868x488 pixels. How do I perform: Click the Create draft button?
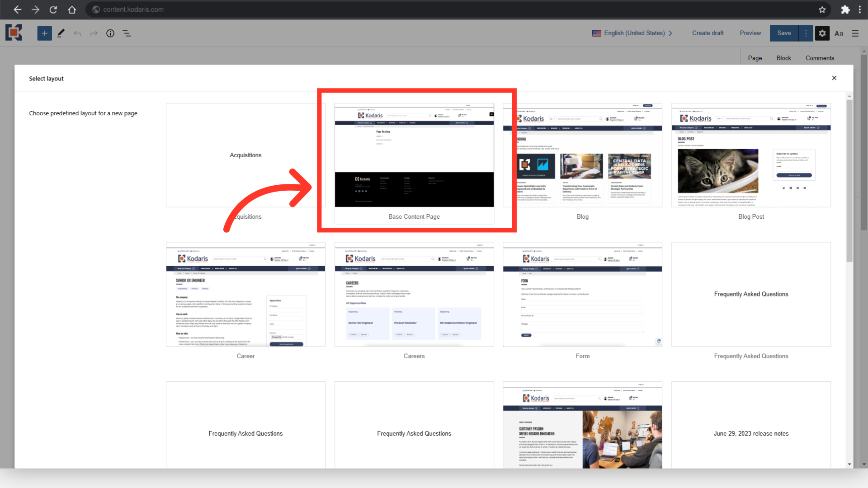[708, 33]
